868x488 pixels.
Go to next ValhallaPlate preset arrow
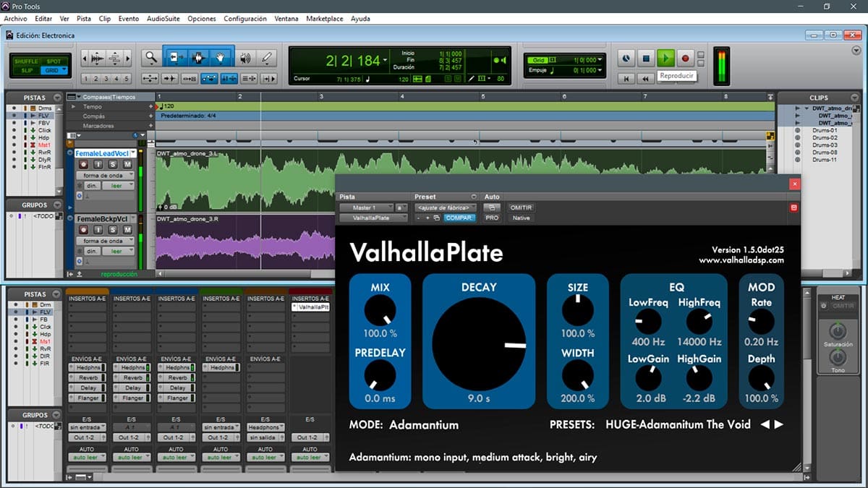pos(779,424)
